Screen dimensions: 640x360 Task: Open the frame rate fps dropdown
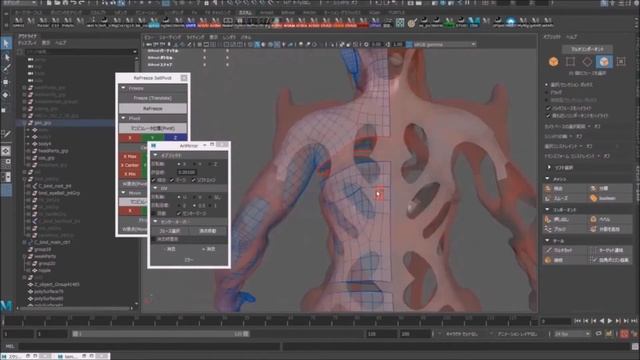[572, 334]
